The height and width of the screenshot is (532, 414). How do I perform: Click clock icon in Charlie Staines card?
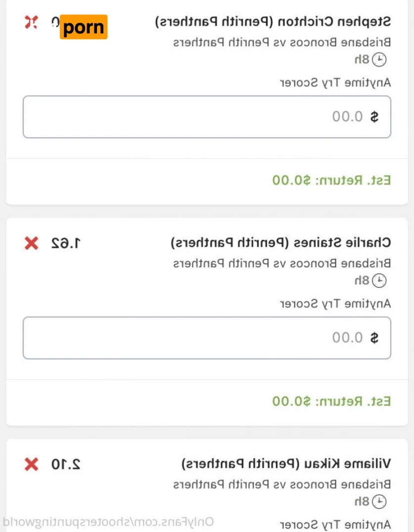coord(379,281)
